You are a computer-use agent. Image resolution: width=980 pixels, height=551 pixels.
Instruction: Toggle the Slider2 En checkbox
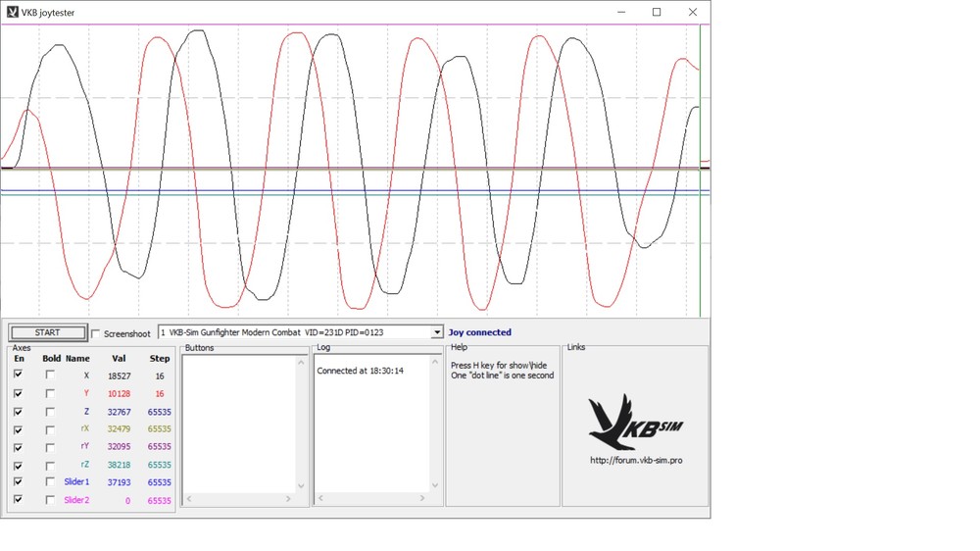click(x=18, y=499)
